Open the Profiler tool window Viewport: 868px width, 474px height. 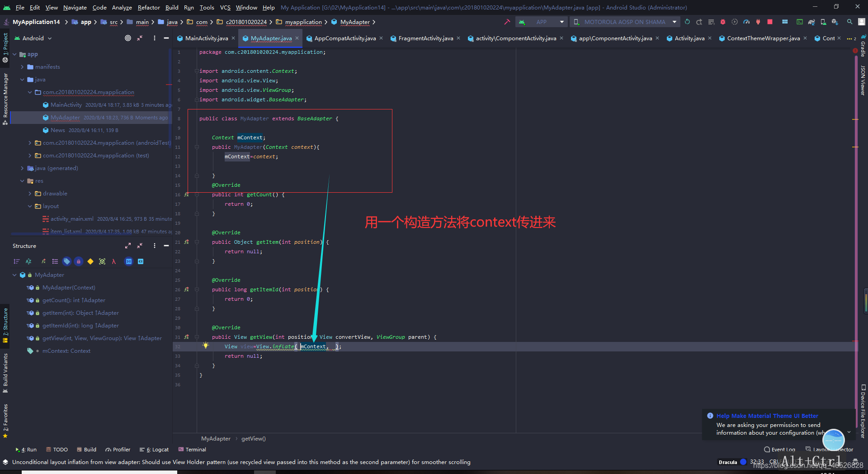tap(118, 450)
